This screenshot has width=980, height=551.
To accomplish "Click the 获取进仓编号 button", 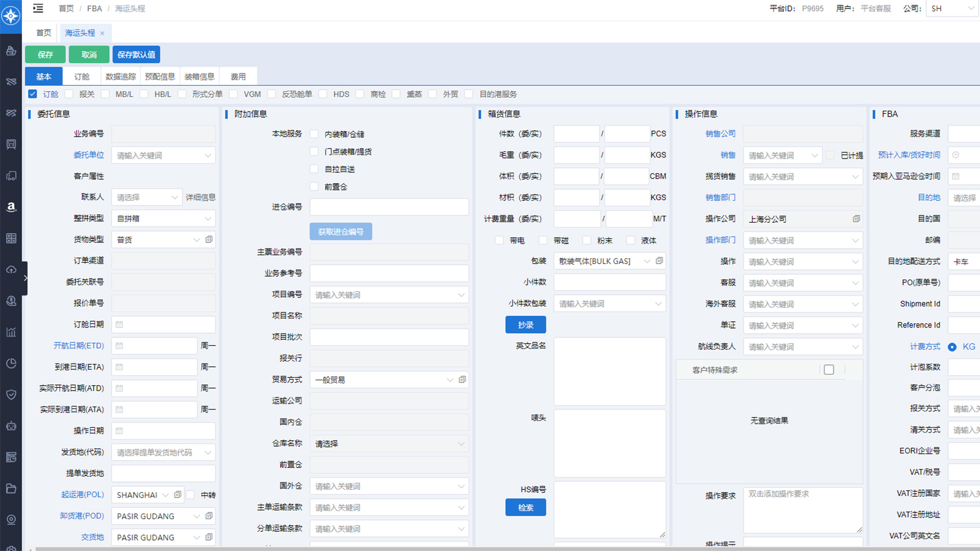I will tap(341, 231).
